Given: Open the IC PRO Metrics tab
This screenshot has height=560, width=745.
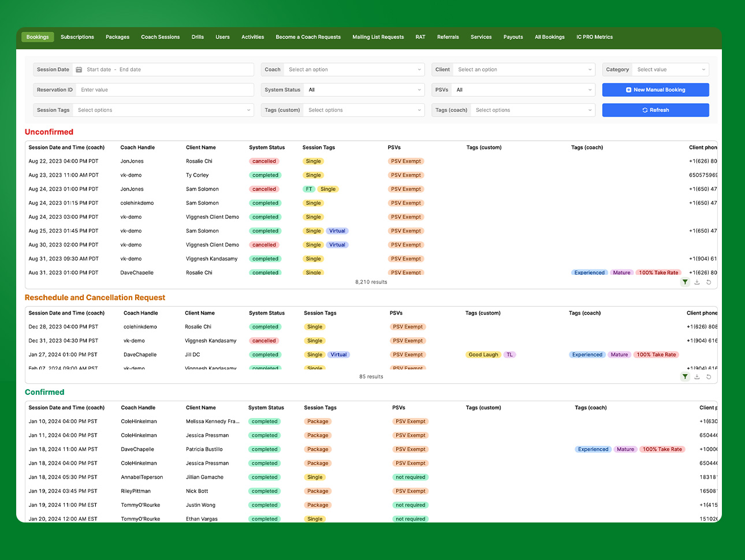Looking at the screenshot, I should coord(594,37).
